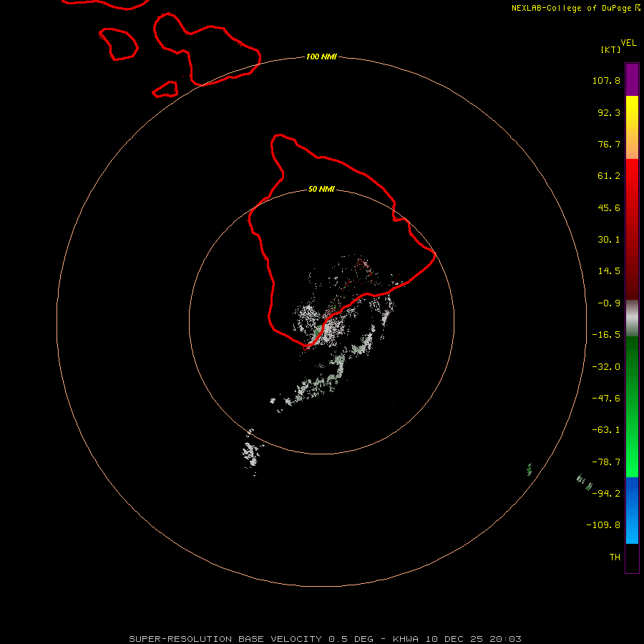644x644 pixels.
Task: Click the 92.3 legend value
Action: 609,112
